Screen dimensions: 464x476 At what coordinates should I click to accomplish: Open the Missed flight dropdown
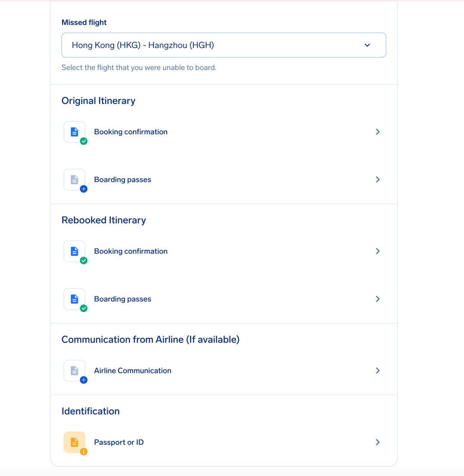pos(224,45)
